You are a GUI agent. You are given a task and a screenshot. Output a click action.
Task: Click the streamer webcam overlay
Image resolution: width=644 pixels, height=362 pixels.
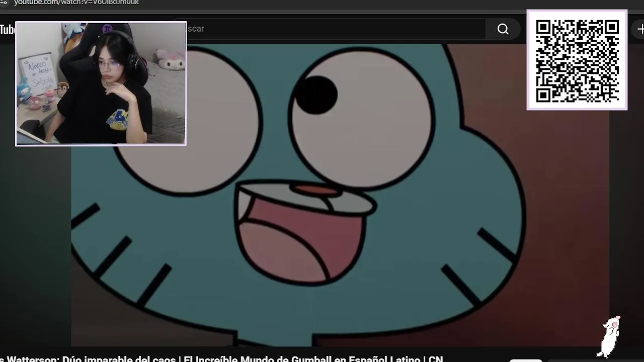pyautogui.click(x=101, y=83)
